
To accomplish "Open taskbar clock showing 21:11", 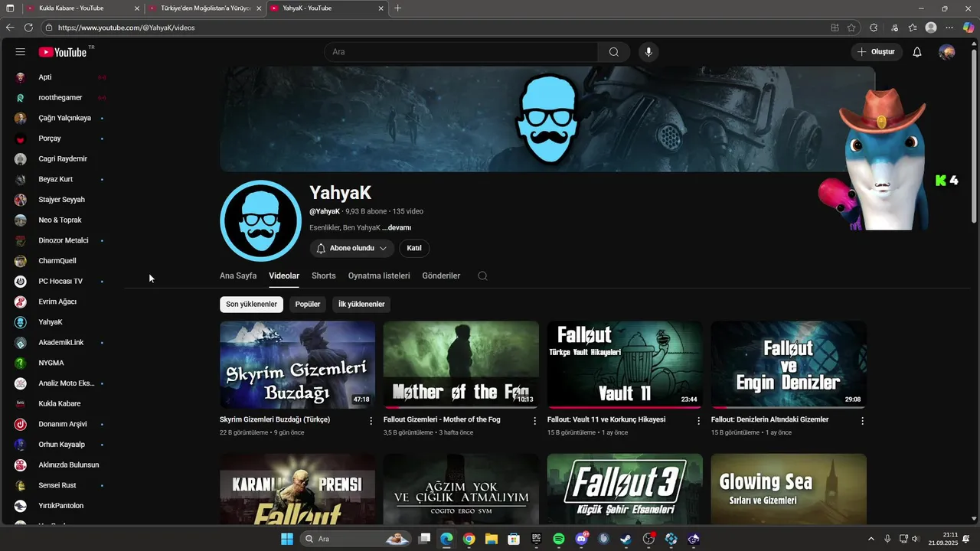I will (x=942, y=539).
